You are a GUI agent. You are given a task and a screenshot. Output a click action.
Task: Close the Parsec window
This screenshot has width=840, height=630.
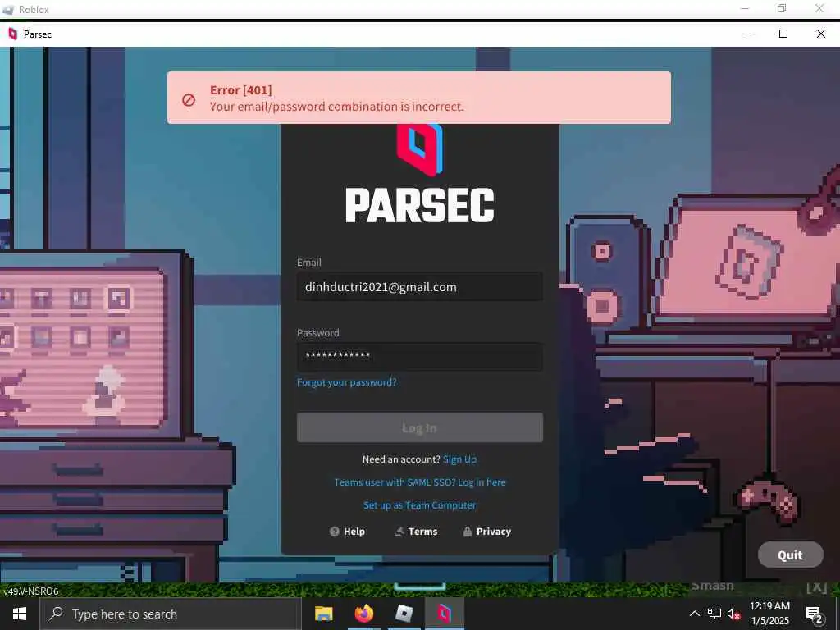pyautogui.click(x=820, y=34)
